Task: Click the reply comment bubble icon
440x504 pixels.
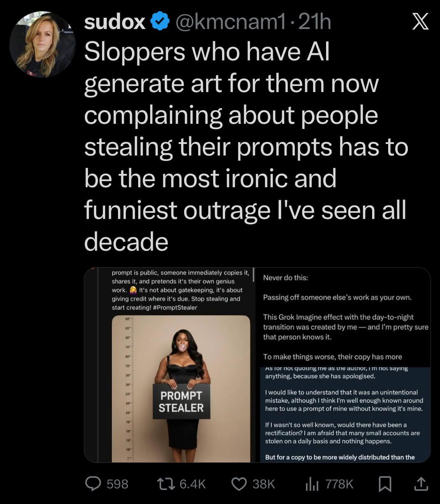Action: (x=93, y=484)
